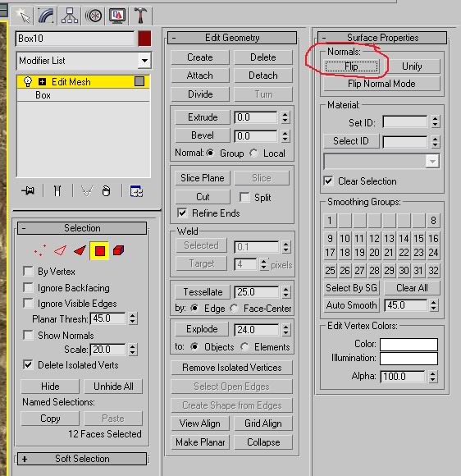Open the Display panel monitor icon
This screenshot has width=461, height=476.
[117, 16]
